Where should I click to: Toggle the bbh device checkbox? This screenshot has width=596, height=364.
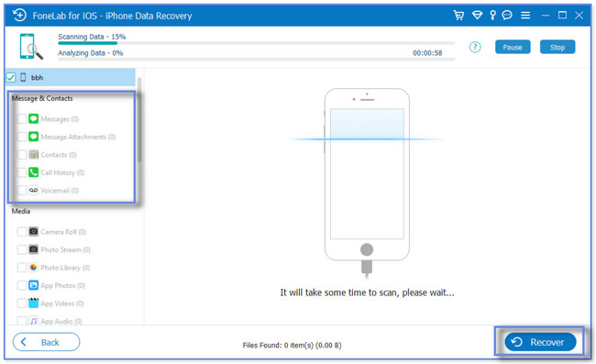[x=11, y=78]
